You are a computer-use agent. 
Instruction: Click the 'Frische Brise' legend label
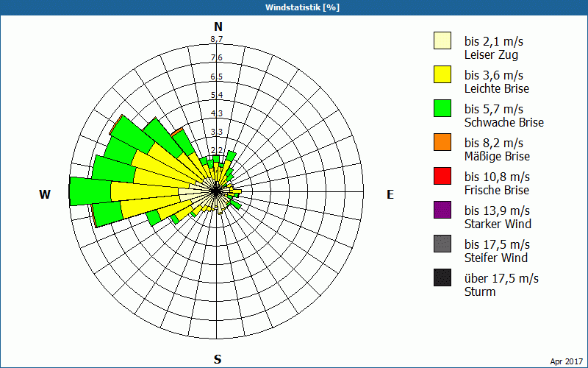pyautogui.click(x=497, y=190)
